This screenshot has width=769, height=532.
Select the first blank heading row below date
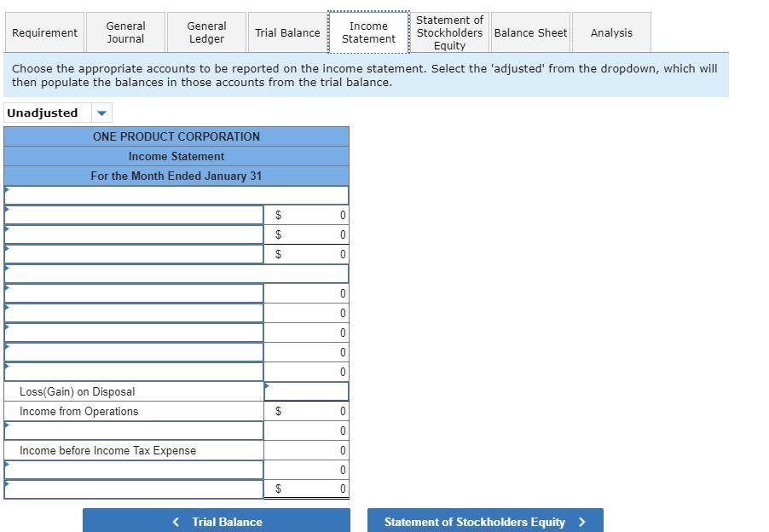coord(176,195)
